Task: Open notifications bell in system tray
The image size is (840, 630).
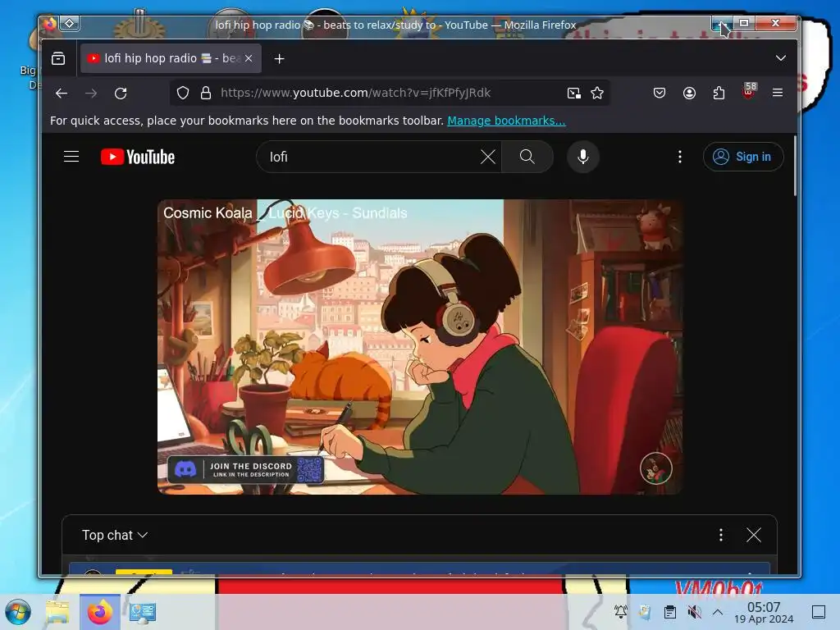Action: 620,612
